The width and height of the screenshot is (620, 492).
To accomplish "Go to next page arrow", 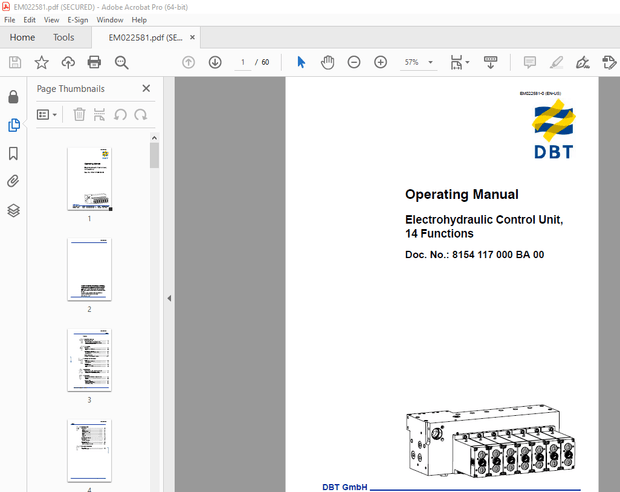I will (215, 62).
